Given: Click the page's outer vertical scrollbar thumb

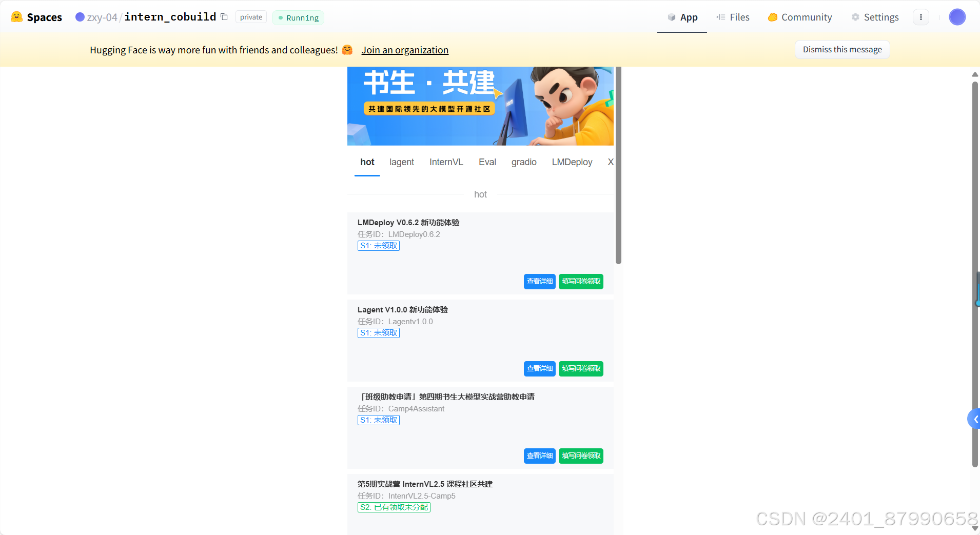Looking at the screenshot, I should coord(975,274).
